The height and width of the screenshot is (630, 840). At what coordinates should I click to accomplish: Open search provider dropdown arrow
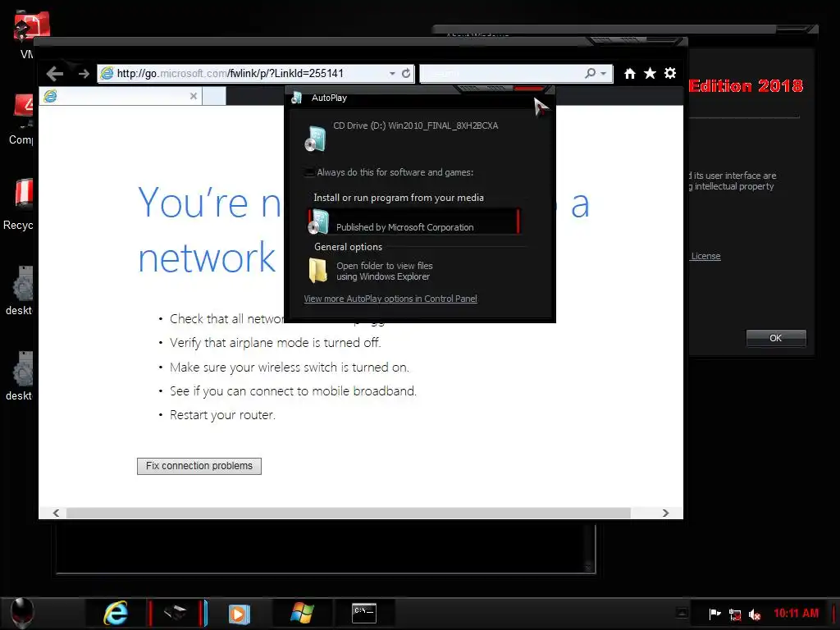point(604,73)
